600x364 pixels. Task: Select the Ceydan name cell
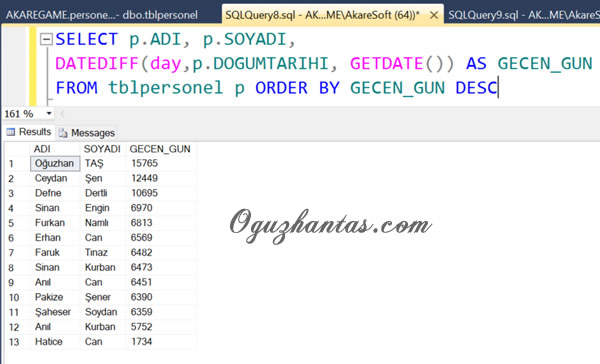point(55,178)
